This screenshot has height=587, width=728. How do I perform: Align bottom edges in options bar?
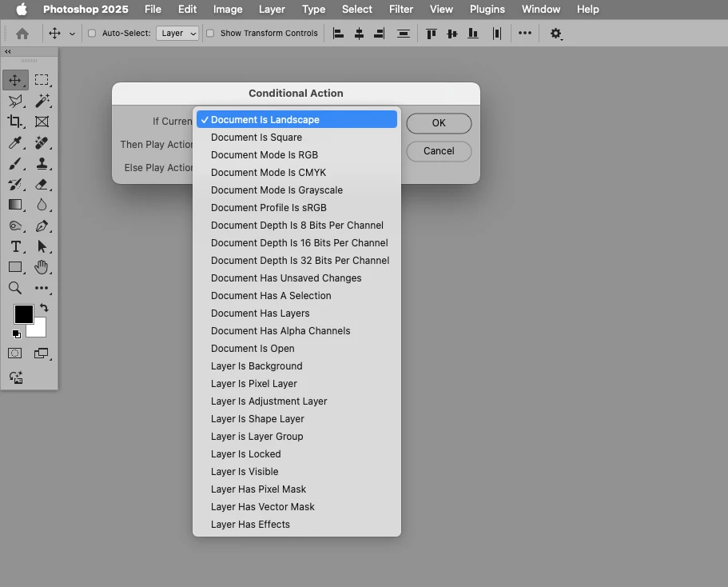coord(472,34)
